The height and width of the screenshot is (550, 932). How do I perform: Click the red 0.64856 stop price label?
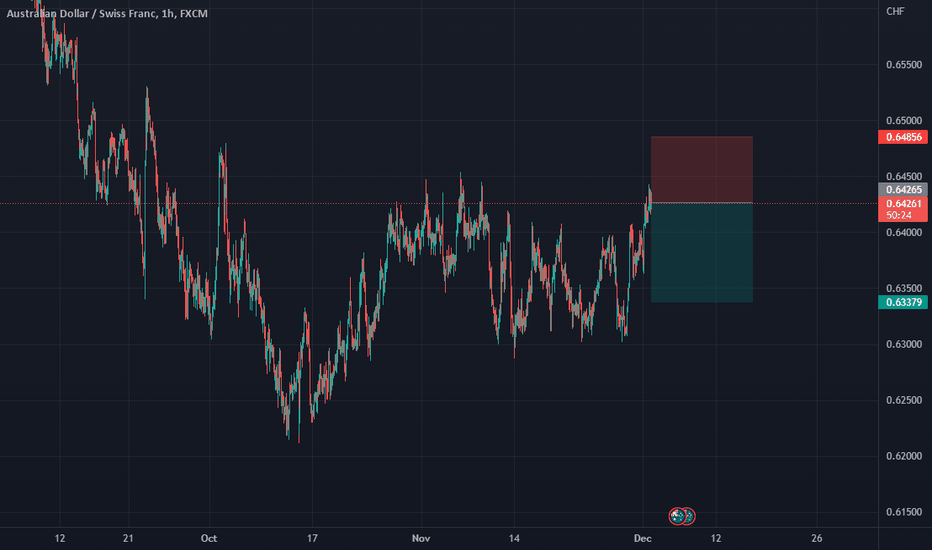(903, 137)
